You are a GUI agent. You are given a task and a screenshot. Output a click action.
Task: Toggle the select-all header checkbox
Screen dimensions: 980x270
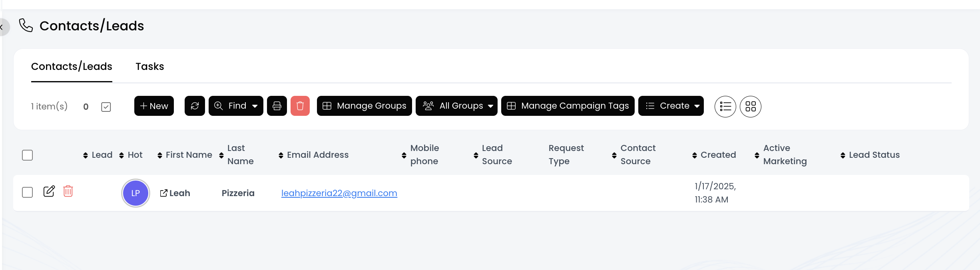pyautogui.click(x=28, y=155)
